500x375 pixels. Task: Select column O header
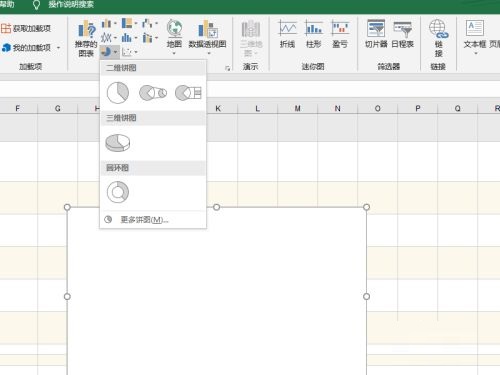[377, 108]
